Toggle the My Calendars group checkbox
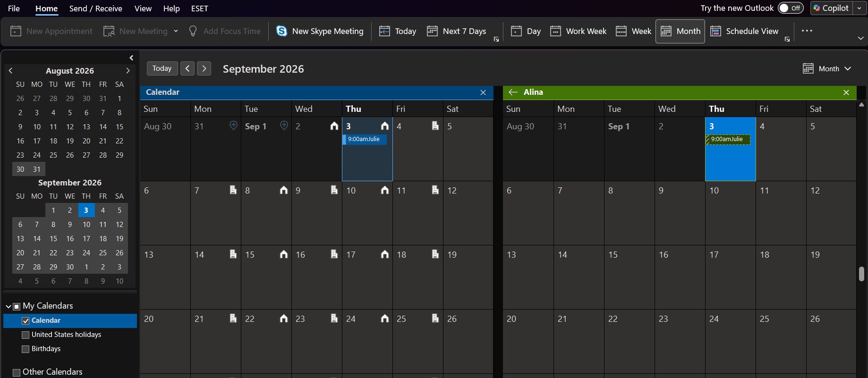The width and height of the screenshot is (868, 378). 17,307
